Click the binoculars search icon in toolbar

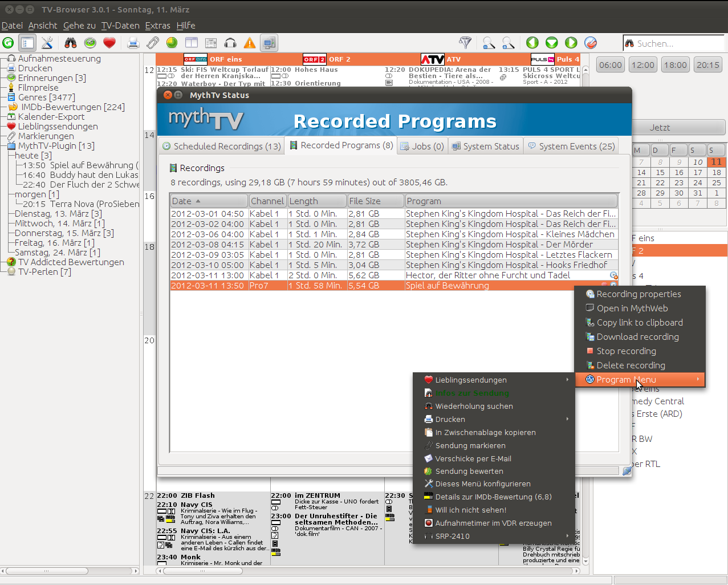tap(71, 43)
